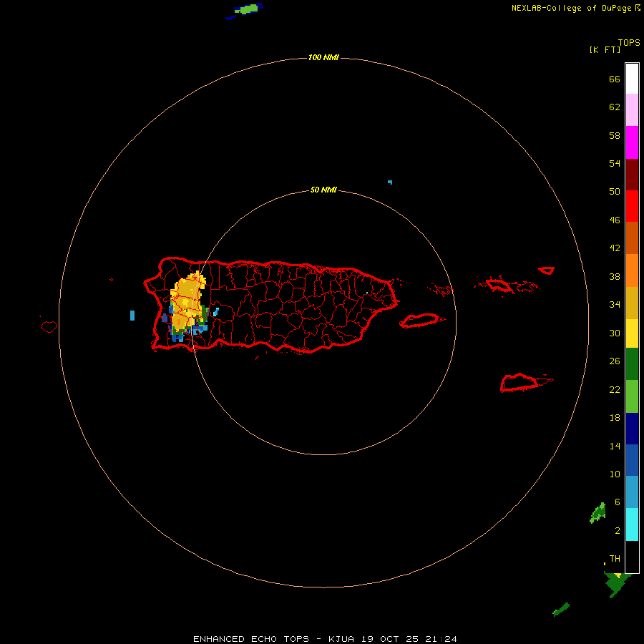Click the light pink 62 kft swatch
This screenshot has width=644, height=644.
click(x=632, y=109)
